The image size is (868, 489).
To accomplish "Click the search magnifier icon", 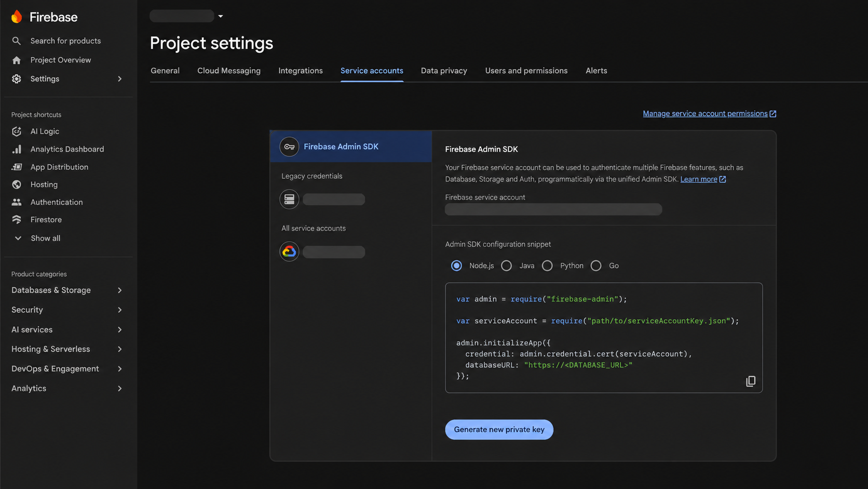I will (17, 41).
